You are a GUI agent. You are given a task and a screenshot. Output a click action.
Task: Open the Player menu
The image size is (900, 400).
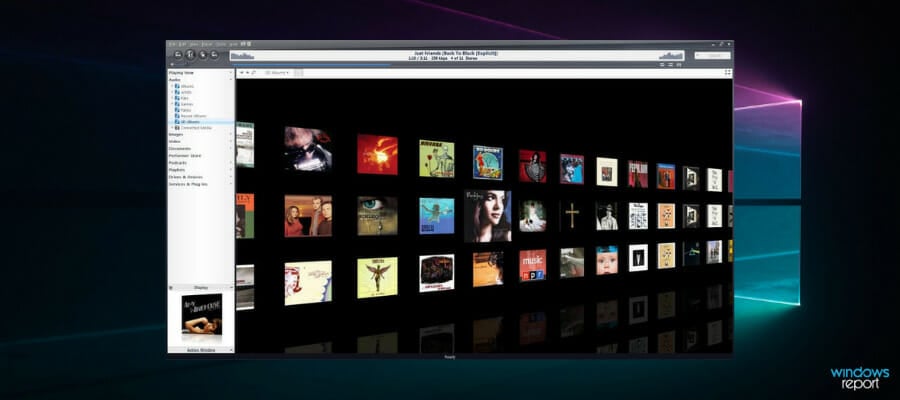tap(208, 44)
